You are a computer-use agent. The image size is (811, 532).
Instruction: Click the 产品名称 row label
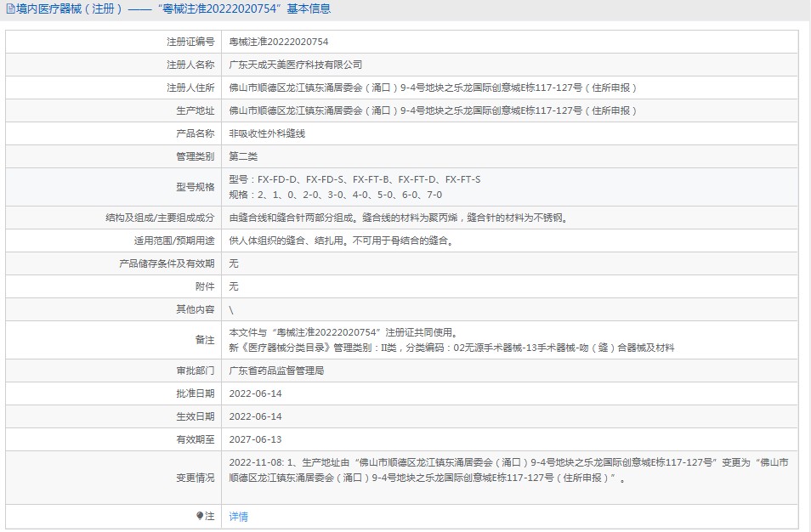[x=195, y=133]
